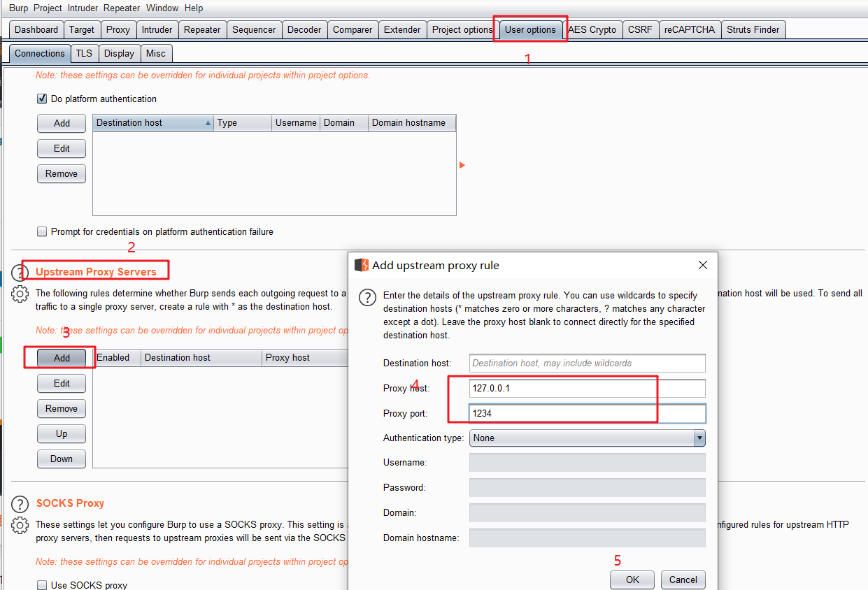Switch to the Dashboard tab
Screen dimensions: 868x590
pos(36,29)
